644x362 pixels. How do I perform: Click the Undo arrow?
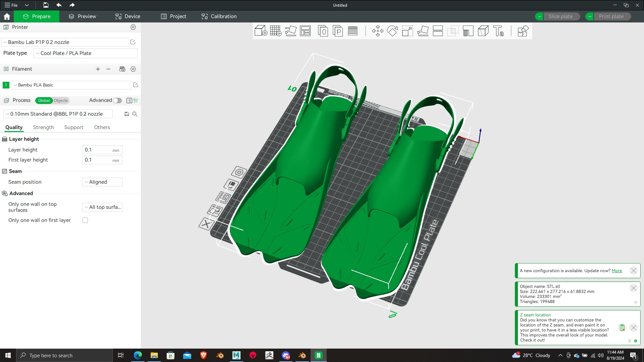[59, 5]
